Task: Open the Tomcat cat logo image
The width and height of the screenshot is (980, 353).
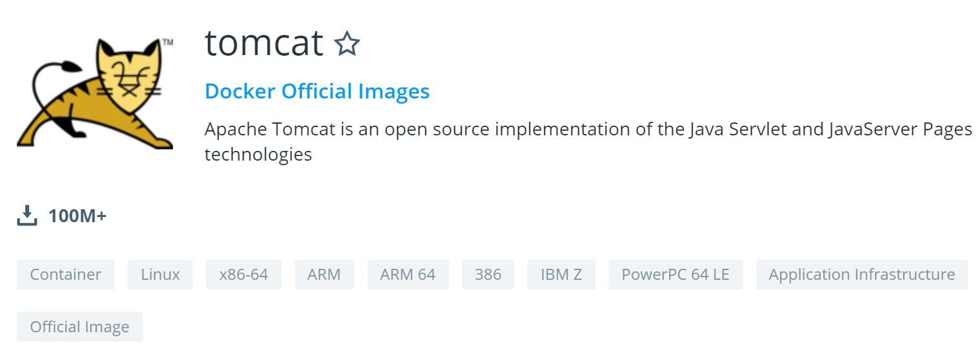Action: coord(95,93)
